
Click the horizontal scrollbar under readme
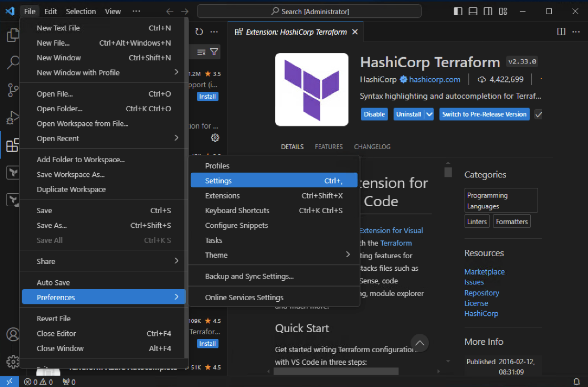[x=336, y=371]
